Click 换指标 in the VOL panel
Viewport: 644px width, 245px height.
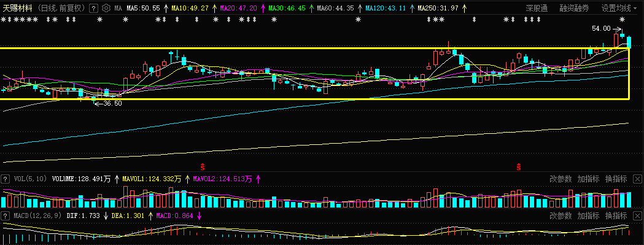616,179
